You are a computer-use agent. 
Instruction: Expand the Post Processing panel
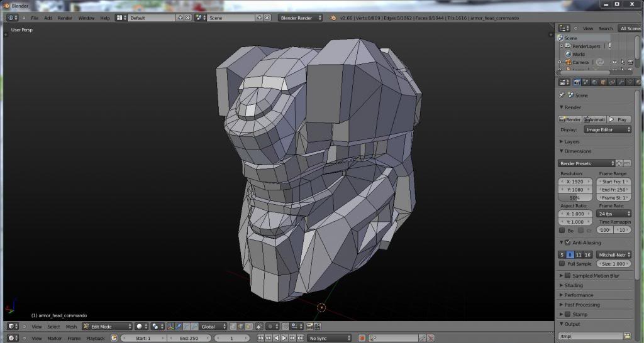[x=582, y=305]
